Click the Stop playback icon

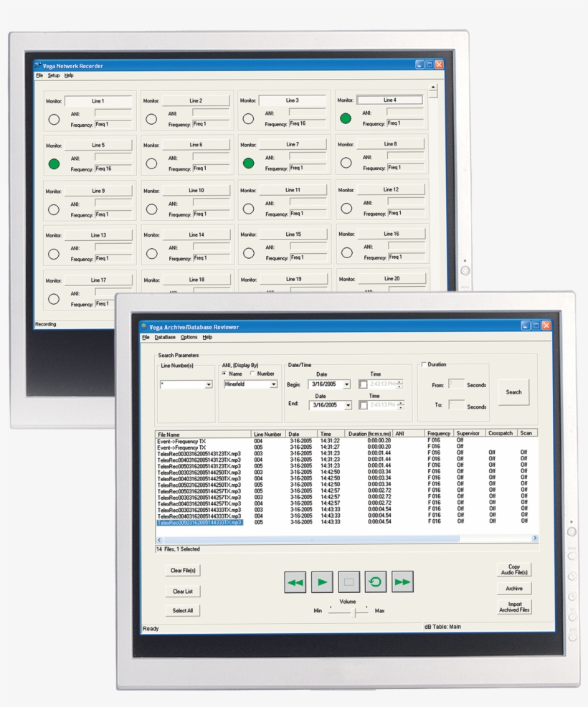(x=348, y=582)
